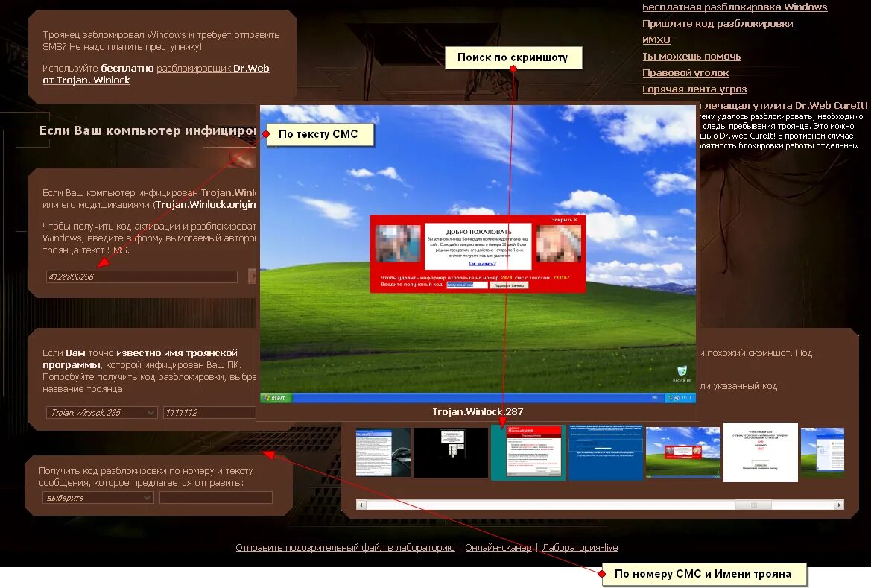Open the Горячая лента угроз link

tap(694, 89)
